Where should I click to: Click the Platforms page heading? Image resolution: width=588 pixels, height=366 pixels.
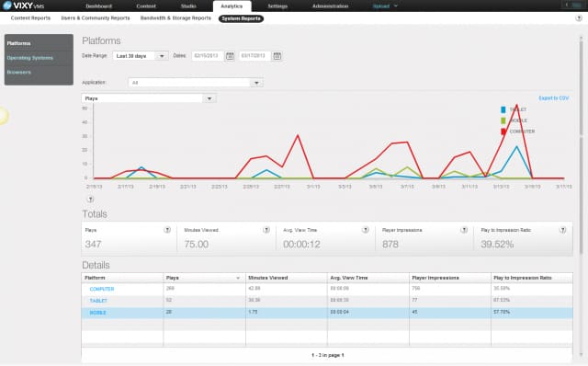(x=101, y=40)
